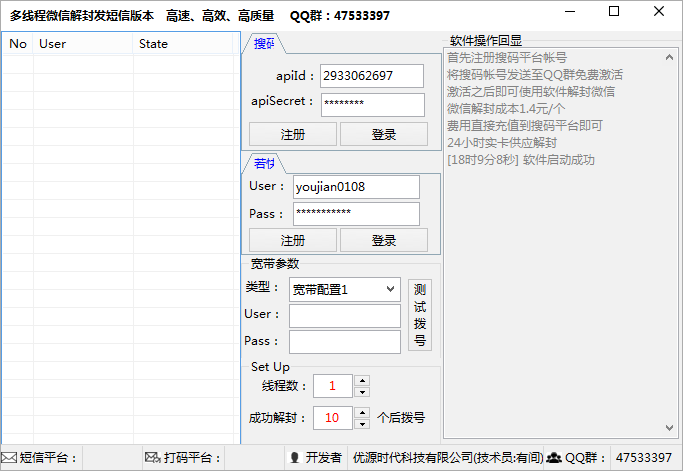This screenshot has width=683, height=471.
Task: Click the User column header in list
Action: point(83,44)
